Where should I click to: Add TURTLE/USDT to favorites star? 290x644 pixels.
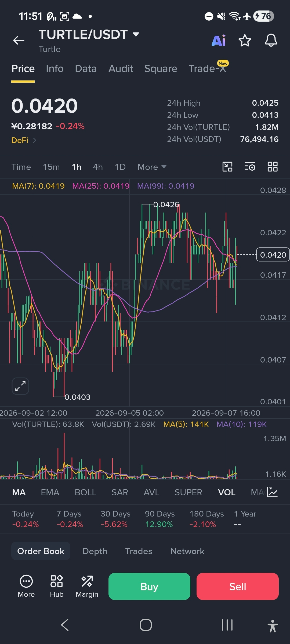click(245, 41)
